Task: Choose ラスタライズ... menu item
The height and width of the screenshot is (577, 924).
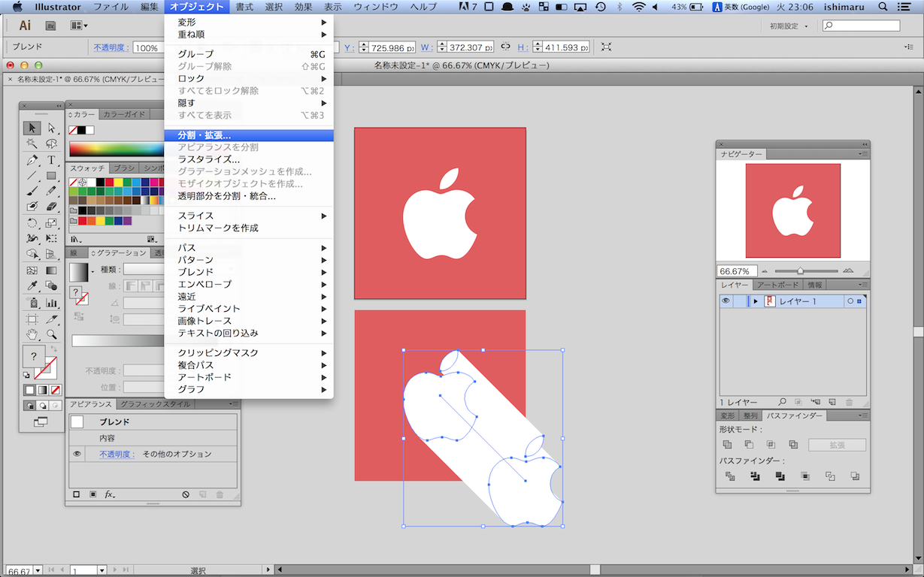Action: coord(249,159)
